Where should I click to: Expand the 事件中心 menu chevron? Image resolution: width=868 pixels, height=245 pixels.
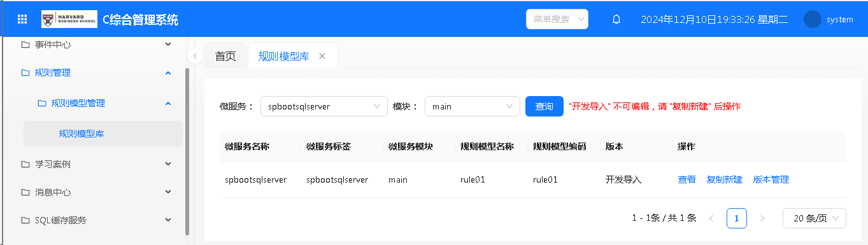tap(168, 45)
